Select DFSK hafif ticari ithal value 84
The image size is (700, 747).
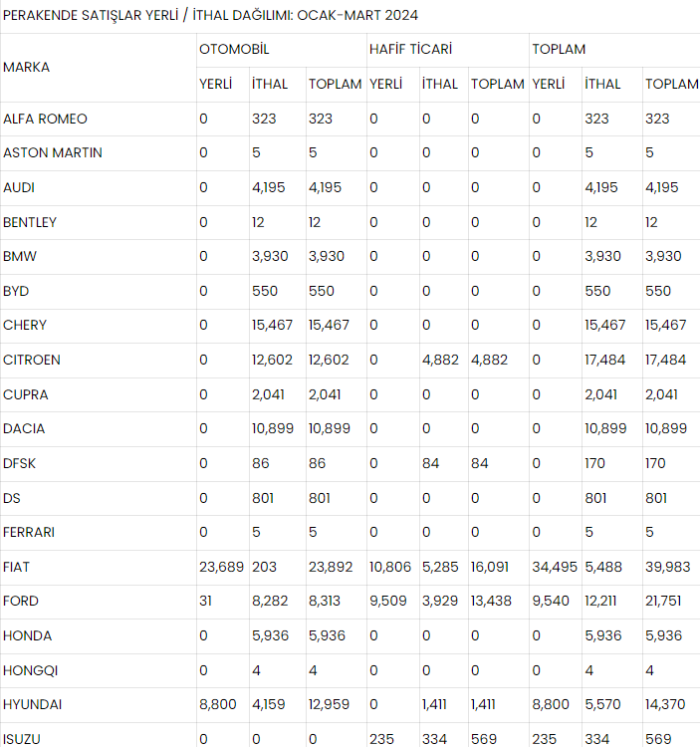(x=430, y=463)
